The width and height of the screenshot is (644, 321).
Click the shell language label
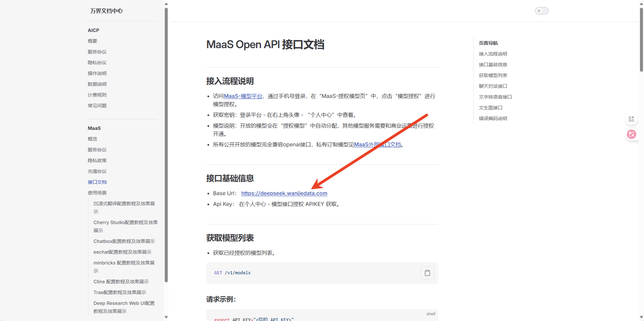[x=430, y=314]
